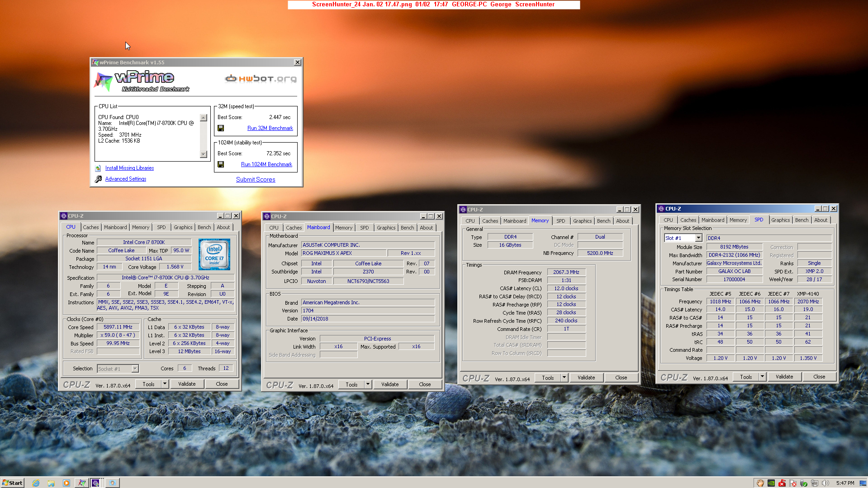Click the wrench and key Advanced Settings icon

[x=98, y=179]
